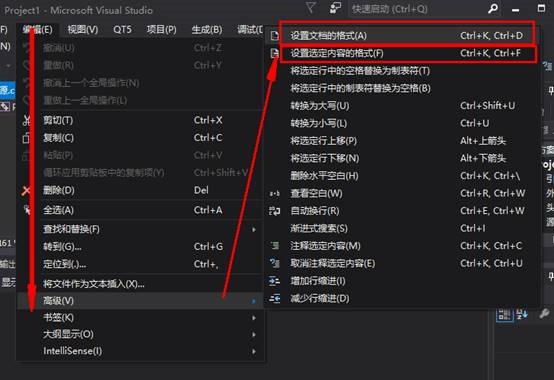Choose 全选(A) from the edit menu

[x=140, y=210]
